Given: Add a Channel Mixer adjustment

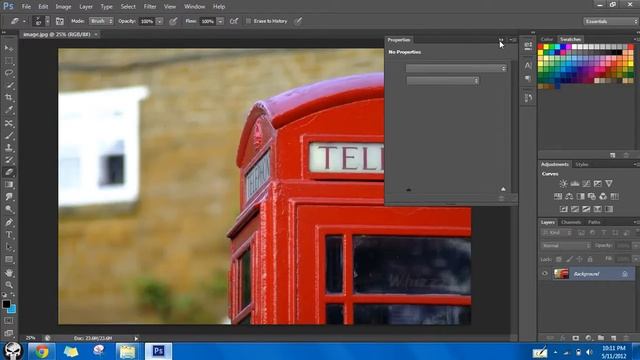Looking at the screenshot, I should 603,196.
